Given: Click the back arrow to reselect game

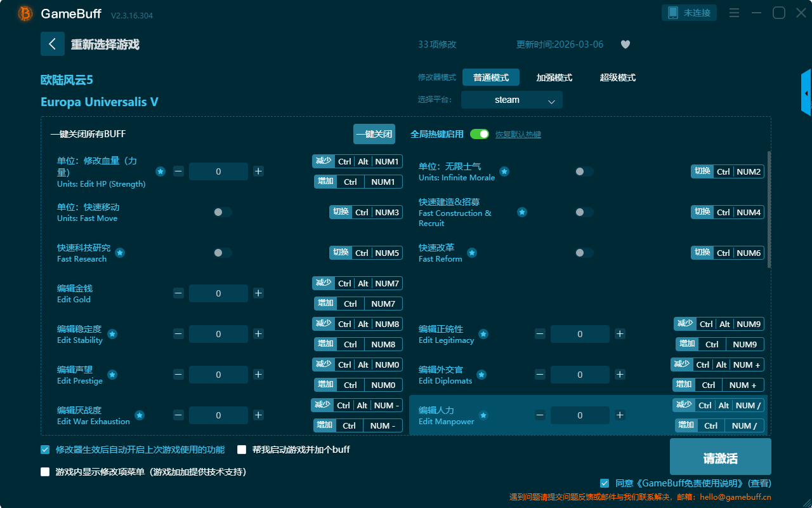Looking at the screenshot, I should point(53,44).
